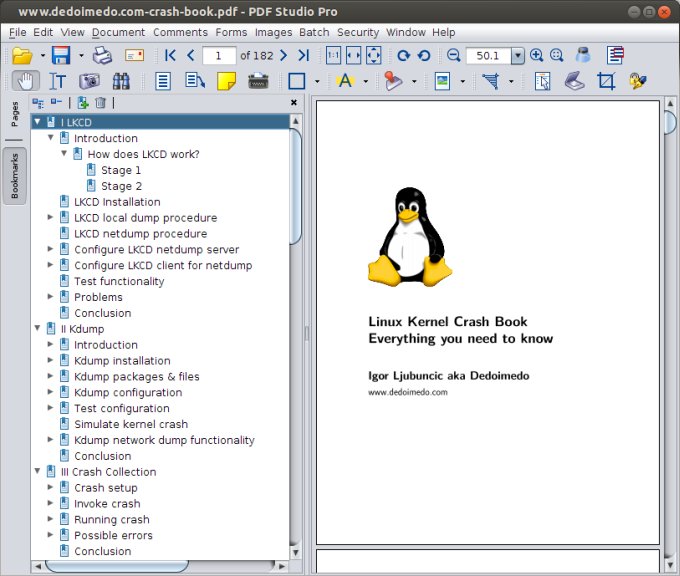Screen dimensions: 680x576
Task: Open the save button dropdown arrow
Action: pos(81,56)
